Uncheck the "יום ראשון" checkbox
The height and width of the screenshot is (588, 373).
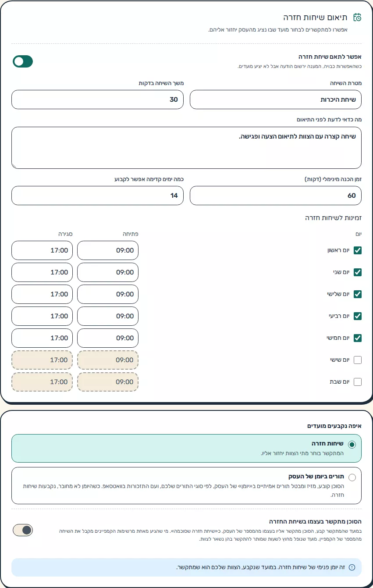[358, 250]
